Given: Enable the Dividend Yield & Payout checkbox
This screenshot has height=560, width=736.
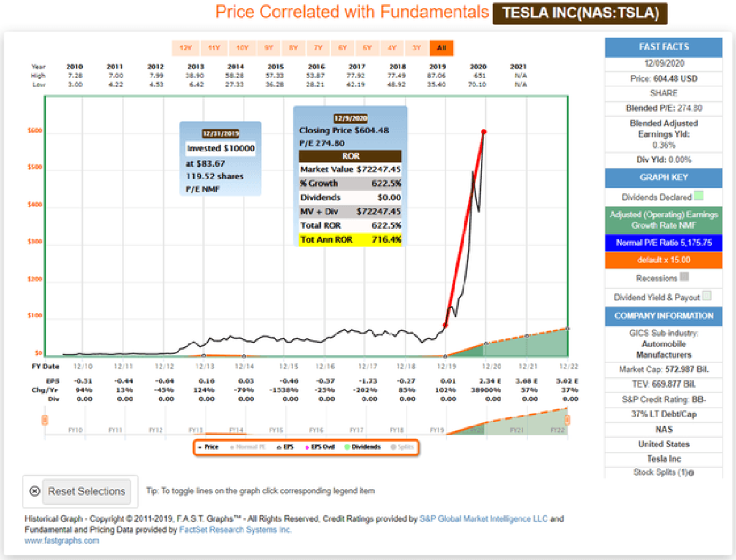Looking at the screenshot, I should (x=707, y=296).
